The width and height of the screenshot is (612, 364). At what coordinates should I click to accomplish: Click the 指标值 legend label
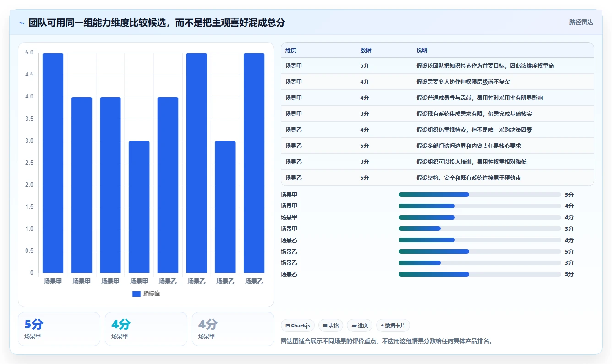[x=152, y=293]
